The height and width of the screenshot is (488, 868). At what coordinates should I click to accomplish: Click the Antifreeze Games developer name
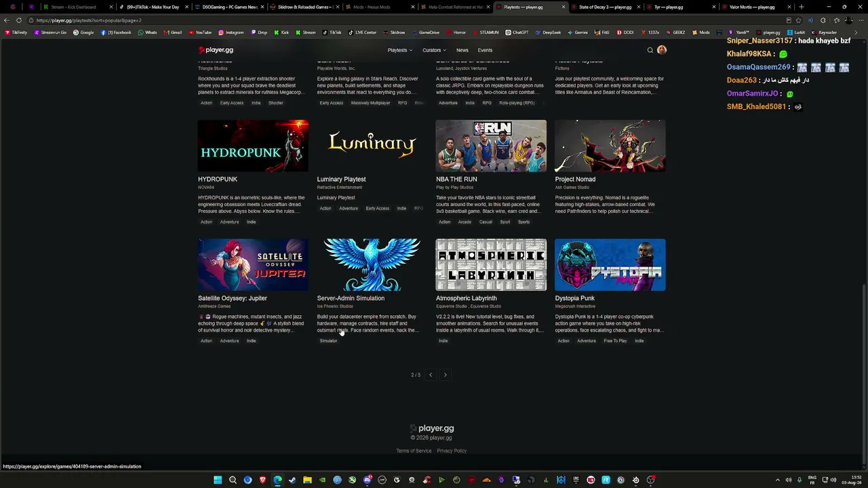pos(214,306)
